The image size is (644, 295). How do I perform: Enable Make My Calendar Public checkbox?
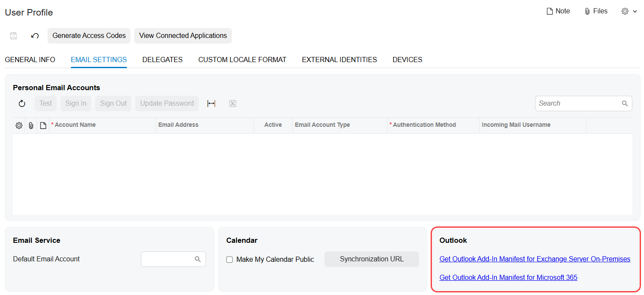(230, 260)
